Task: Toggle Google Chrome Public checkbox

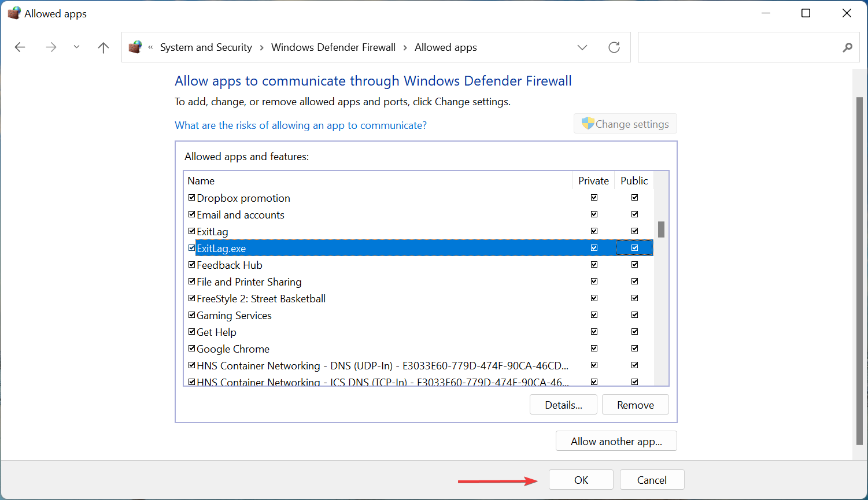Action: tap(634, 349)
